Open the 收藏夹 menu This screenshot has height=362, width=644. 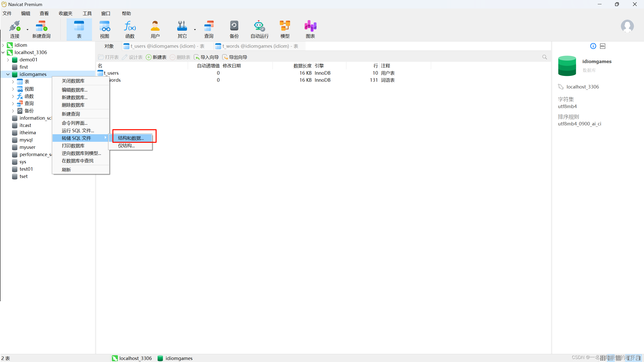pyautogui.click(x=66, y=13)
